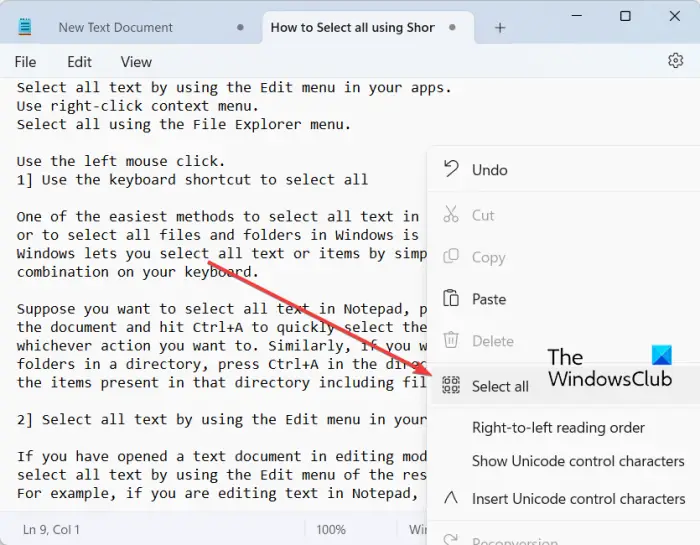Toggle Show Unicode control characters
The height and width of the screenshot is (545, 700).
click(578, 461)
